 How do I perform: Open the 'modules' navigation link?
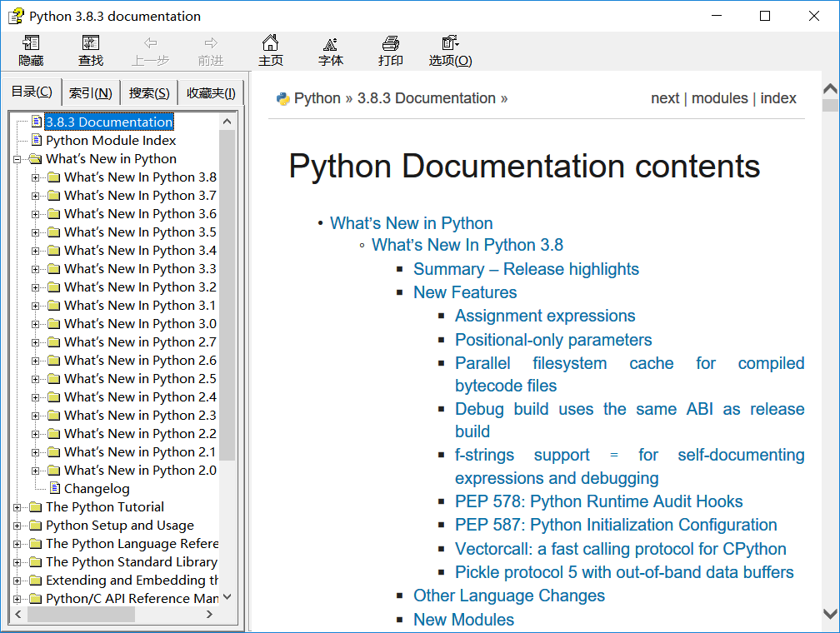tap(719, 98)
